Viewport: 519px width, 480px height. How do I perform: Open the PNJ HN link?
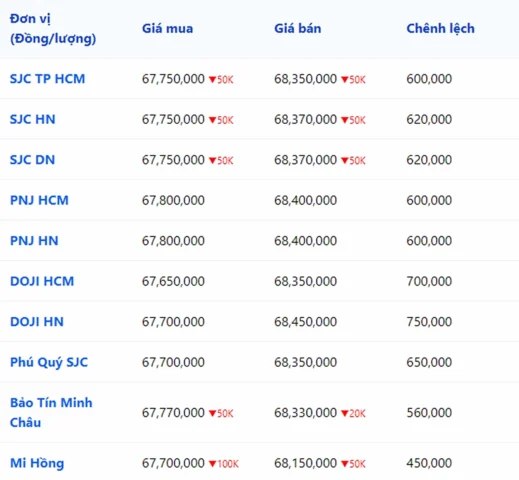point(34,241)
